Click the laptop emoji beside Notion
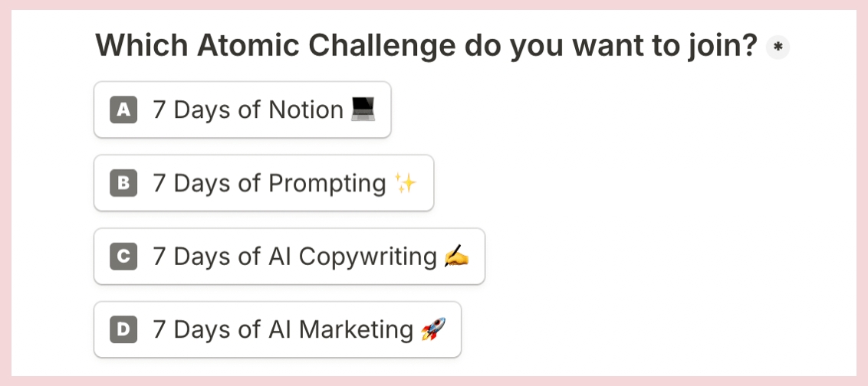Image resolution: width=868 pixels, height=386 pixels. (363, 110)
